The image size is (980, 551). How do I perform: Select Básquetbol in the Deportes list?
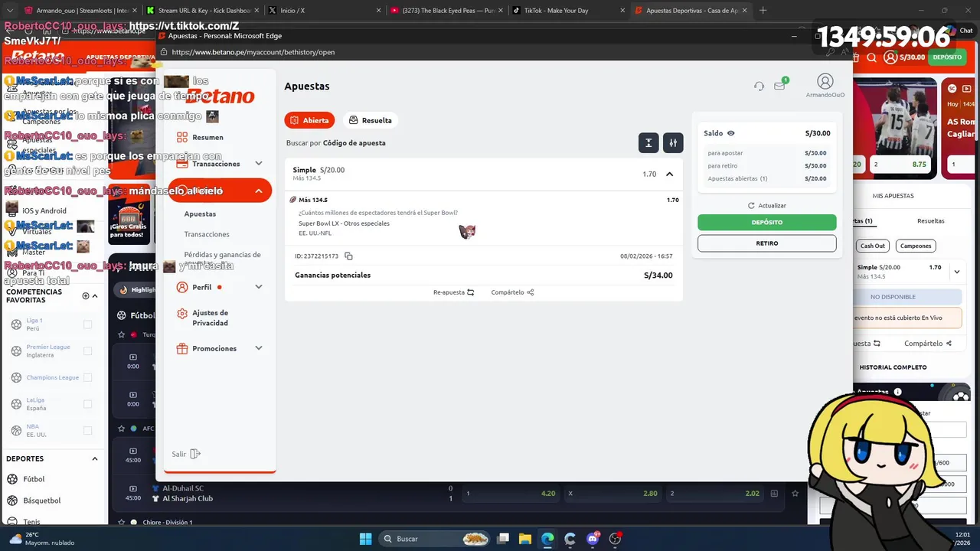[x=41, y=500]
